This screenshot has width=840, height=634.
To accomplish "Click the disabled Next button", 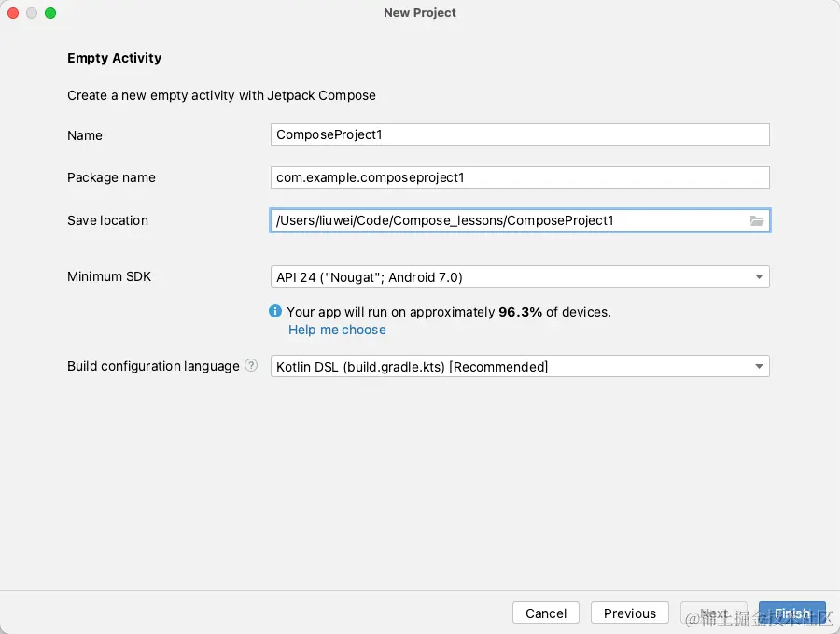I will (x=713, y=613).
